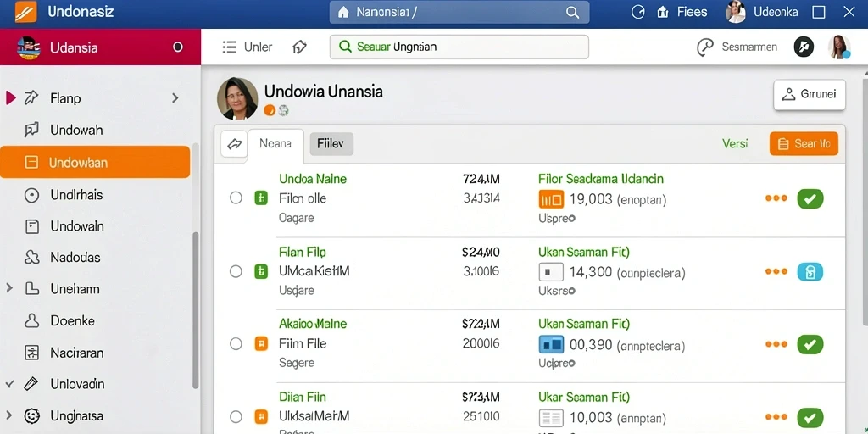
Task: Click the black compass icon next to Sesmamen
Action: 804,47
